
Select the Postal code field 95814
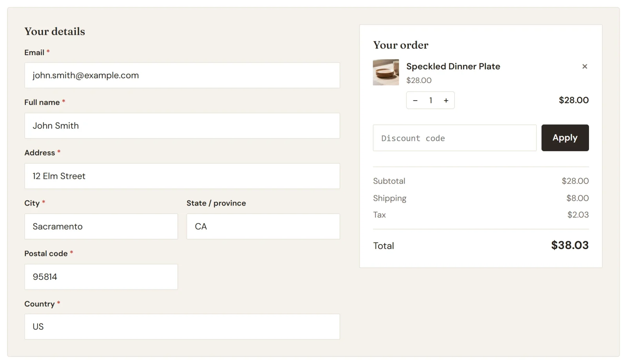[x=101, y=277]
